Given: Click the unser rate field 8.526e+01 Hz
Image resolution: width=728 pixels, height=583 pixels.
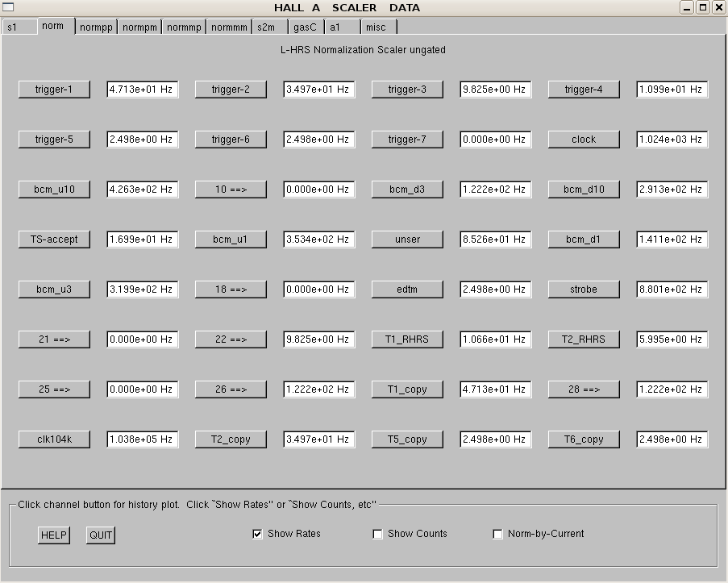Looking at the screenshot, I should [x=495, y=239].
